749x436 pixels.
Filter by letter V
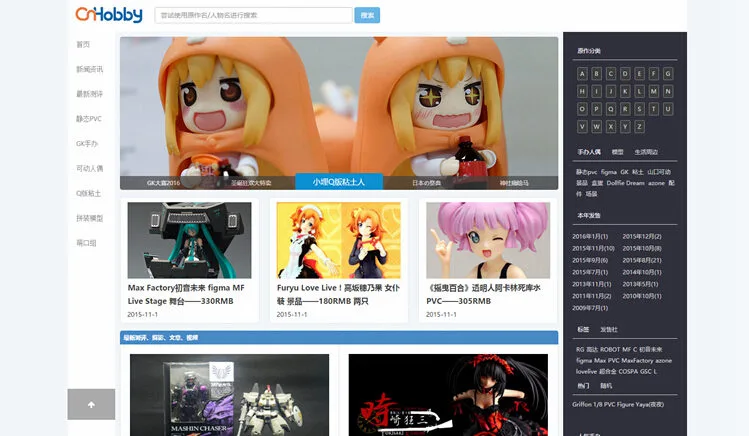point(582,127)
